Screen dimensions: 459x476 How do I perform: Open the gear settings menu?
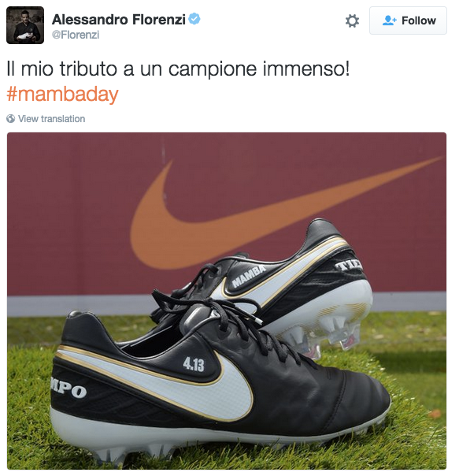coord(352,21)
